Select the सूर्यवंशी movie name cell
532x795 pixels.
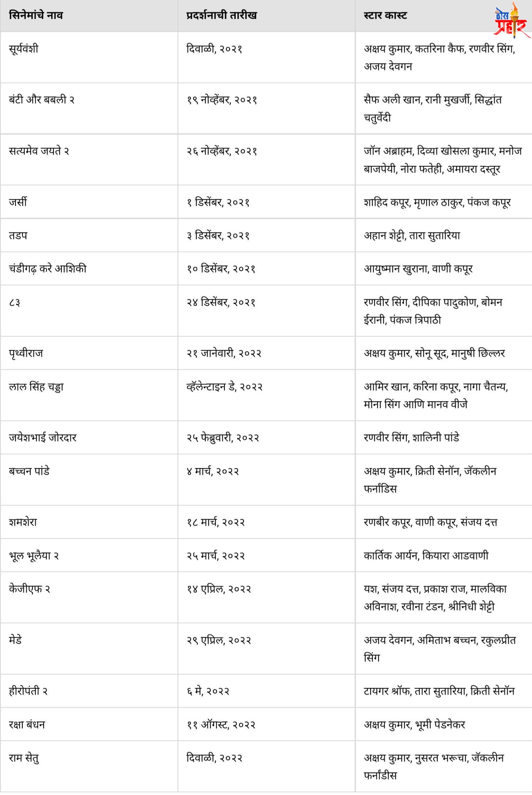(23, 49)
